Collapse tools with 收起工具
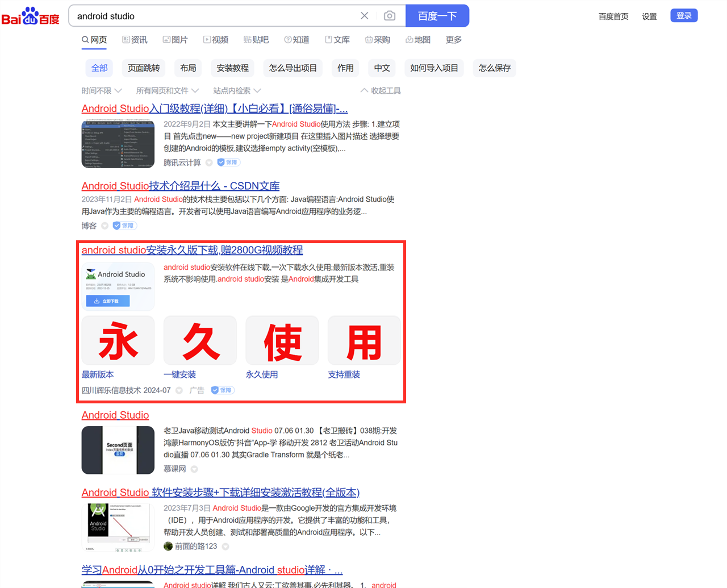The height and width of the screenshot is (588, 727). pyautogui.click(x=381, y=91)
